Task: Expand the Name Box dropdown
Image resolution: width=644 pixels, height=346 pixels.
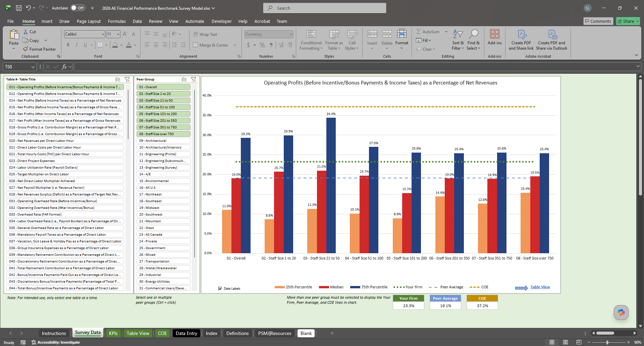Action: [x=33, y=67]
